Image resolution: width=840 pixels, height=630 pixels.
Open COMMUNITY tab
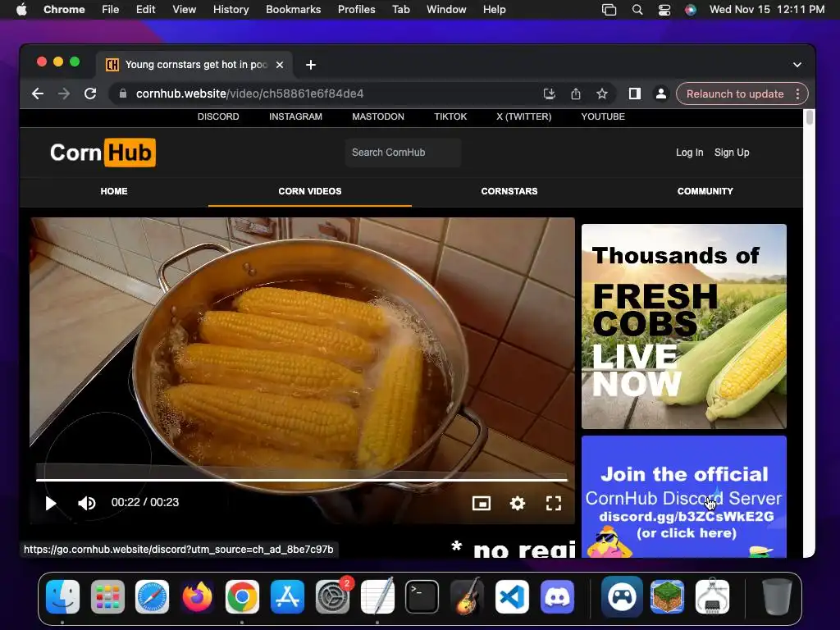705,191
